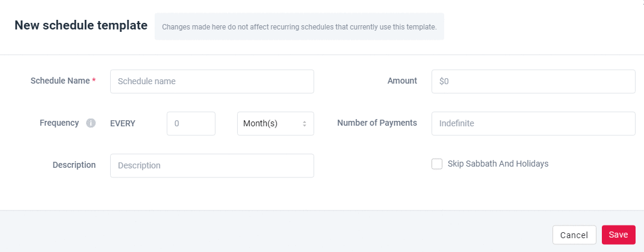Tick the Skip Sabbath And Holidays checkbox
Viewport: 644px width, 252px height.
[437, 164]
